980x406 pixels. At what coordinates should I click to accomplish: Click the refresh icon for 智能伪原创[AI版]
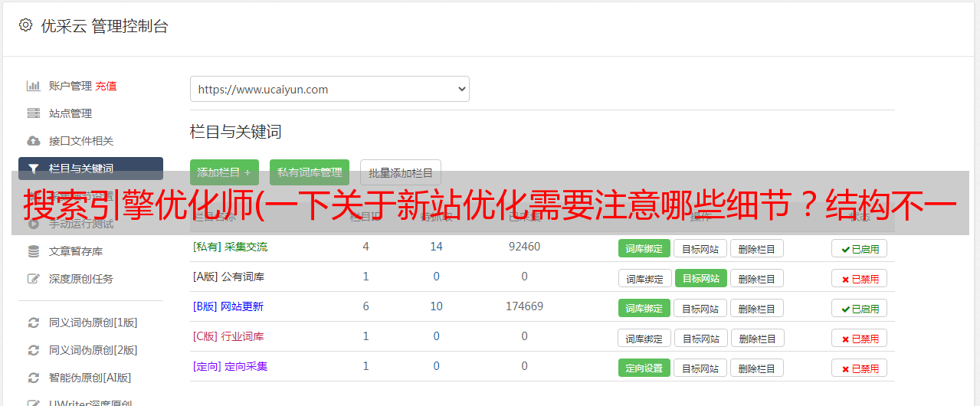tap(34, 378)
